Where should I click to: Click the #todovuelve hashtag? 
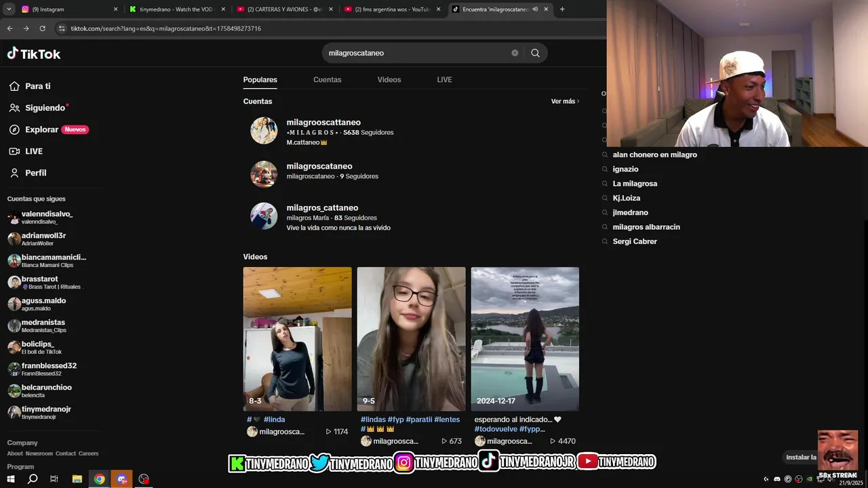496,429
